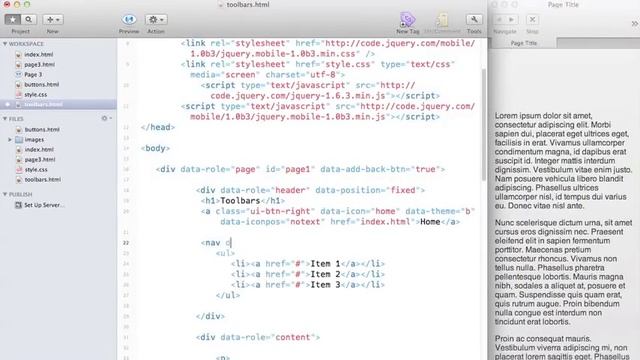640x360 pixels.
Task: Open index.html in the Files list
Action: click(x=39, y=149)
